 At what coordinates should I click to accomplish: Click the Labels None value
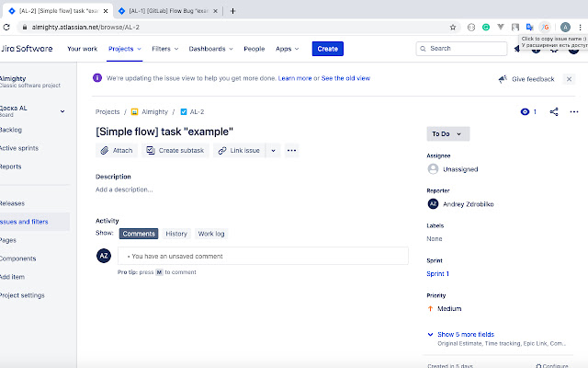point(435,239)
